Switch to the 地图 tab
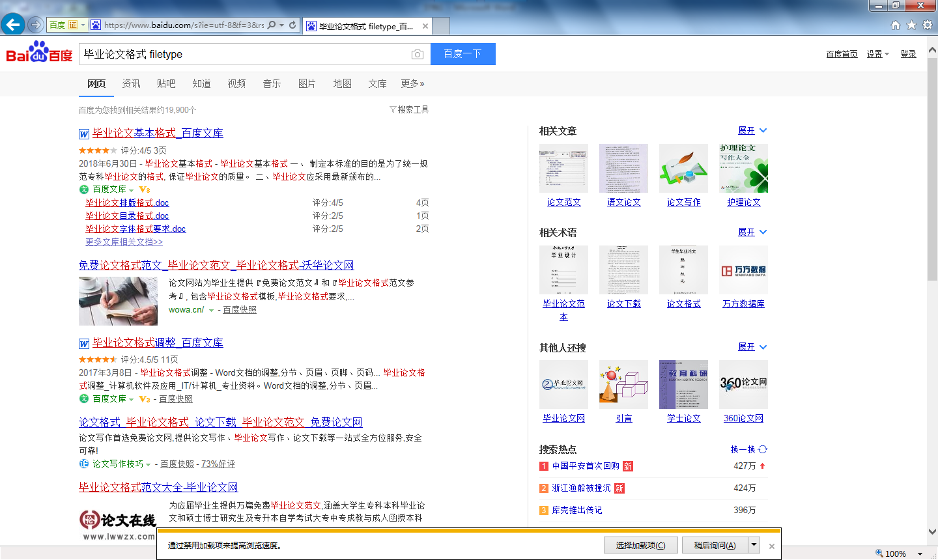Viewport: 938px width, 560px height. point(342,83)
